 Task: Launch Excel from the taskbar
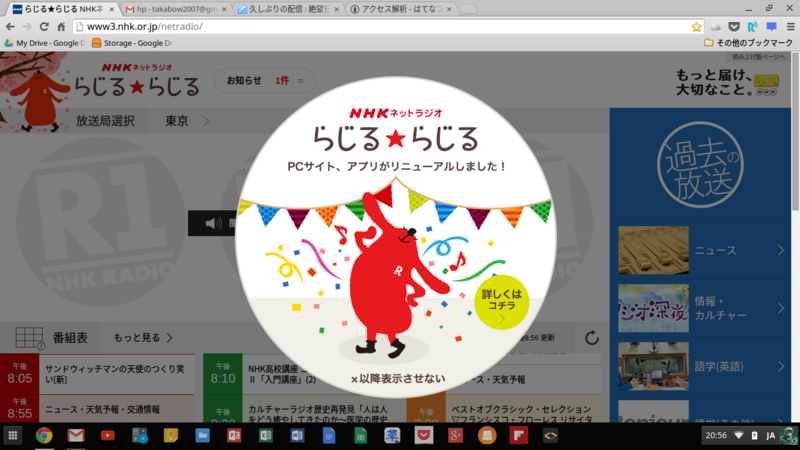(266, 436)
